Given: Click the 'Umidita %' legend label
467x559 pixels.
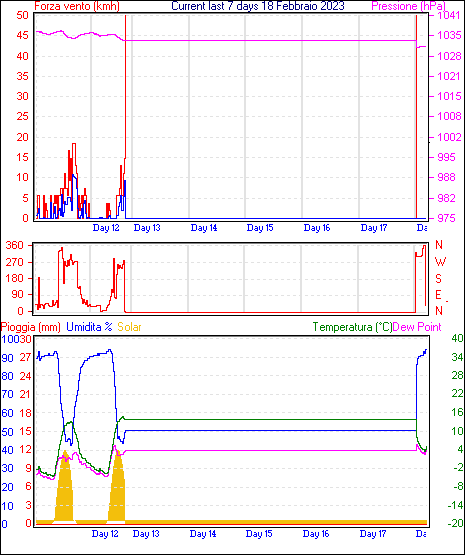Looking at the screenshot, I should click(89, 327).
